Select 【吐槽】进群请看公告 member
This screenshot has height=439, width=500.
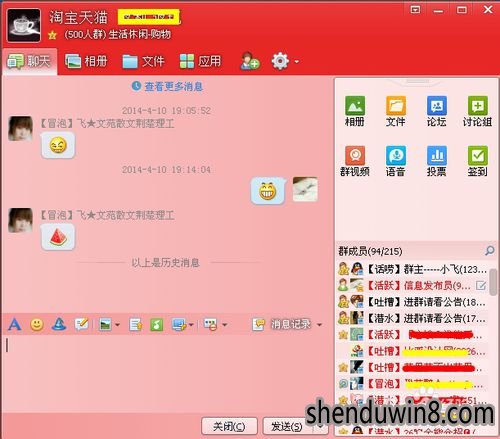pyautogui.click(x=413, y=302)
